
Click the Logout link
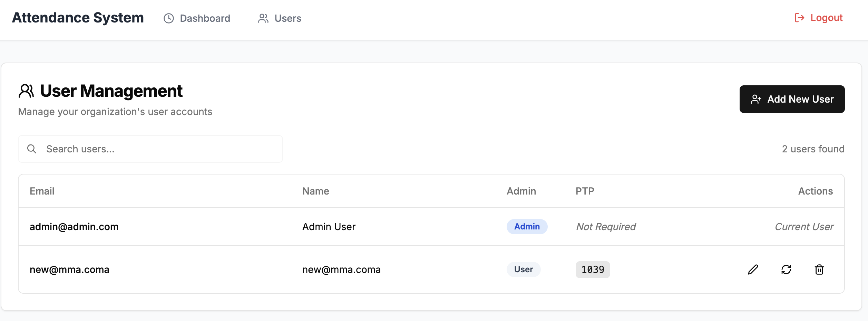click(826, 18)
